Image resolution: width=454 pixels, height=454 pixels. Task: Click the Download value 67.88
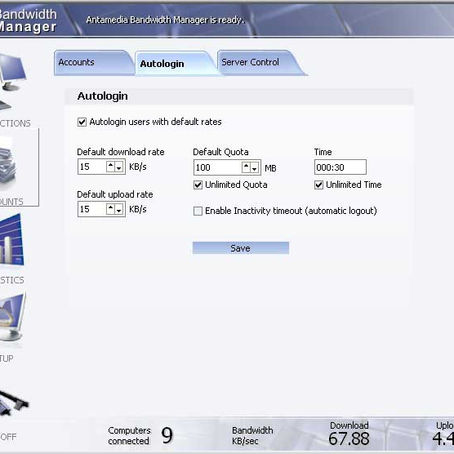[349, 439]
